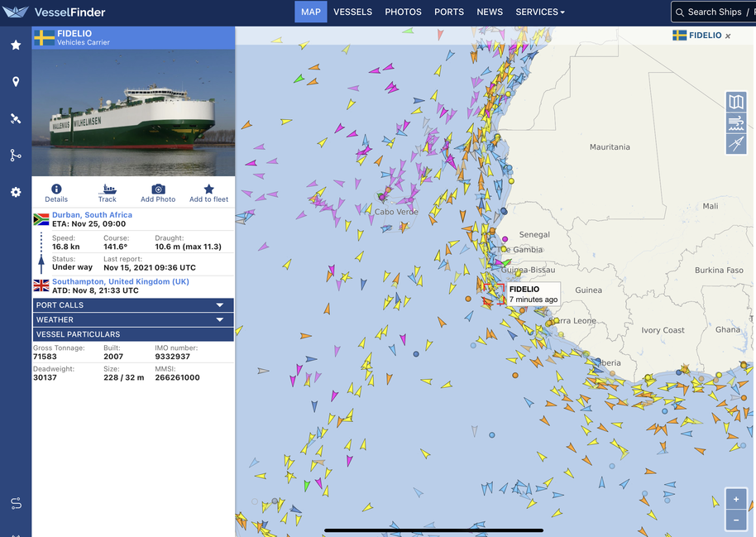Show the vessel Track

(x=107, y=193)
